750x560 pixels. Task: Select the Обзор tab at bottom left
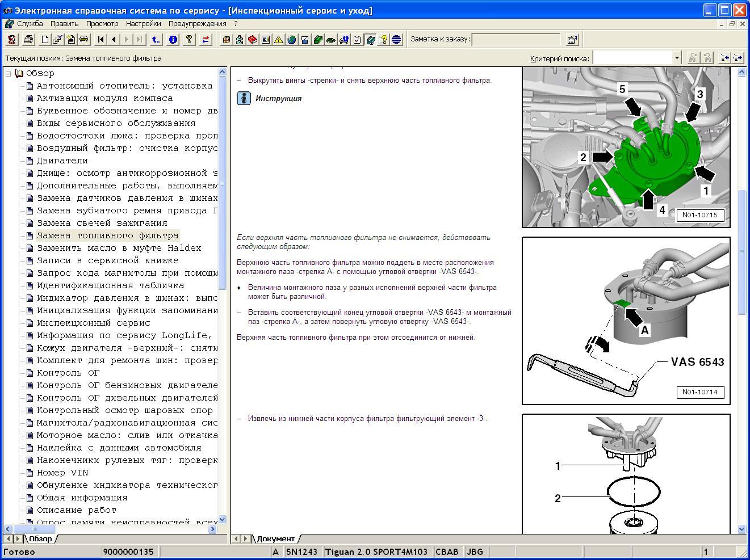(x=40, y=538)
